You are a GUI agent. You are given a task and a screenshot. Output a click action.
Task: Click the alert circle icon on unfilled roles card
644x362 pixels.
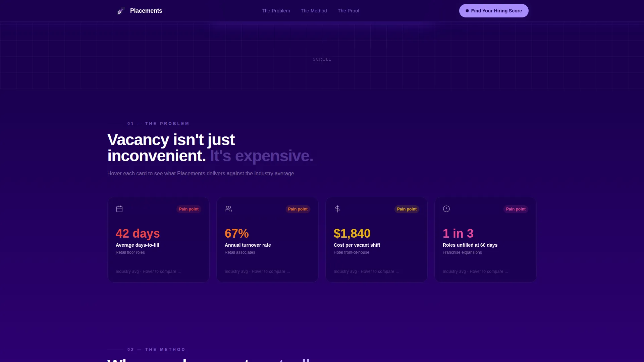(x=446, y=209)
